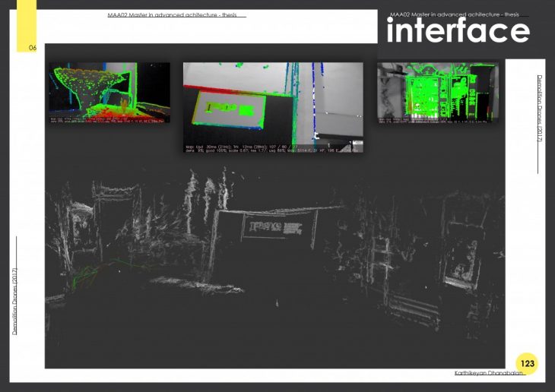This screenshot has width=555, height=392.
Task: Click the large white 'interface' title
Action: 458,32
